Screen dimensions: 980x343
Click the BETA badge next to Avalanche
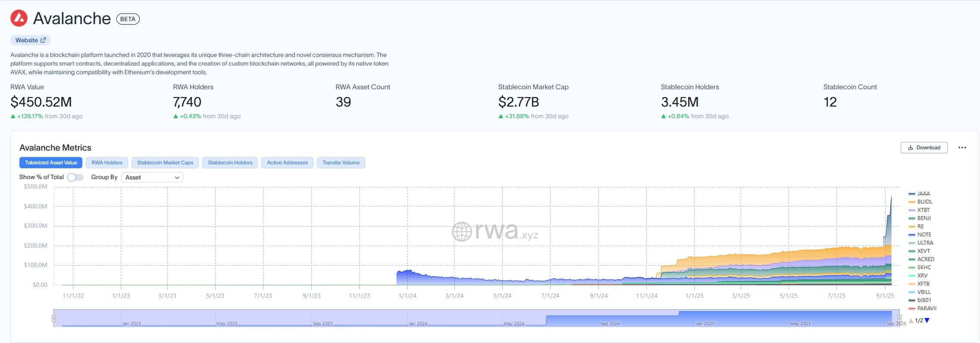(128, 19)
